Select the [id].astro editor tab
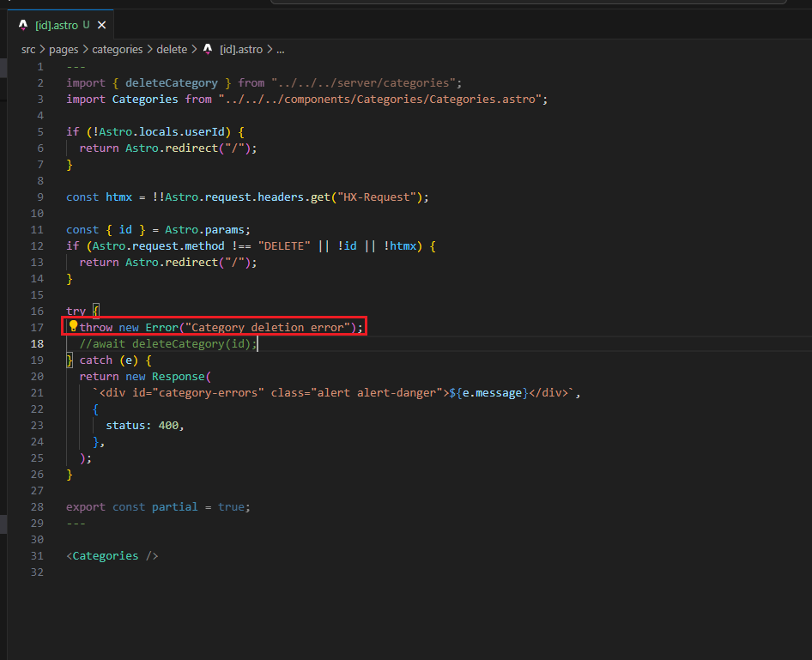Image resolution: width=812 pixels, height=660 pixels. (61, 25)
